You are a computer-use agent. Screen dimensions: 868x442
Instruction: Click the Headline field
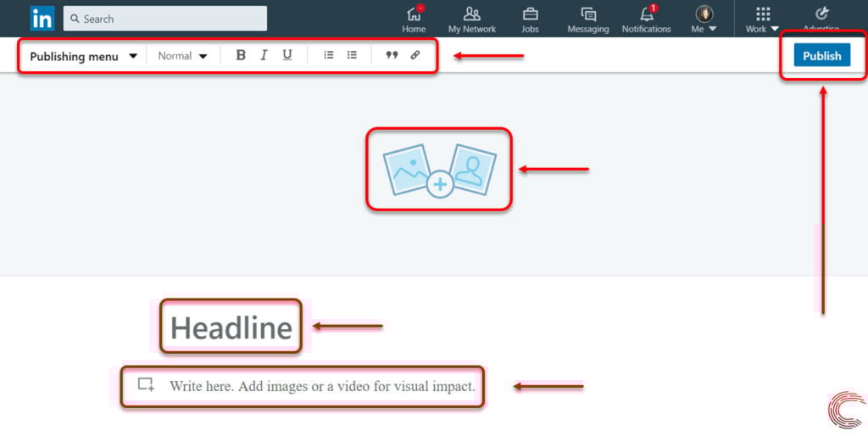(x=231, y=327)
